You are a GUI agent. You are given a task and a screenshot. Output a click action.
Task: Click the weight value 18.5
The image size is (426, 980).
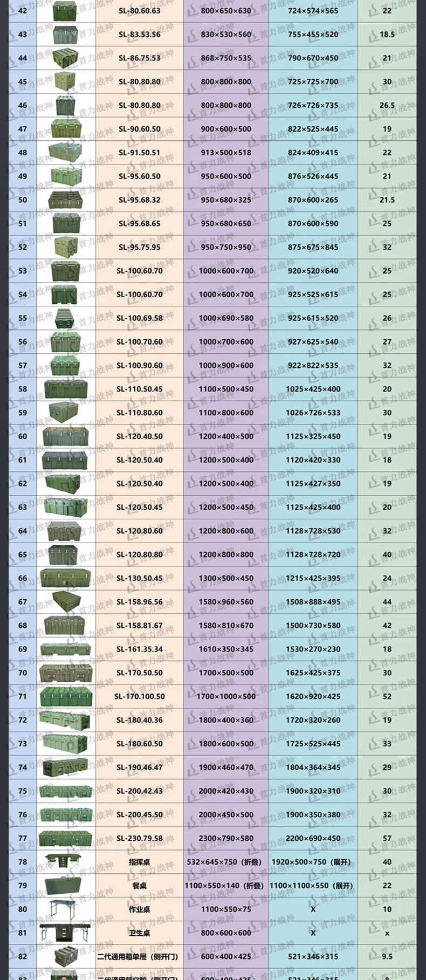(x=387, y=35)
